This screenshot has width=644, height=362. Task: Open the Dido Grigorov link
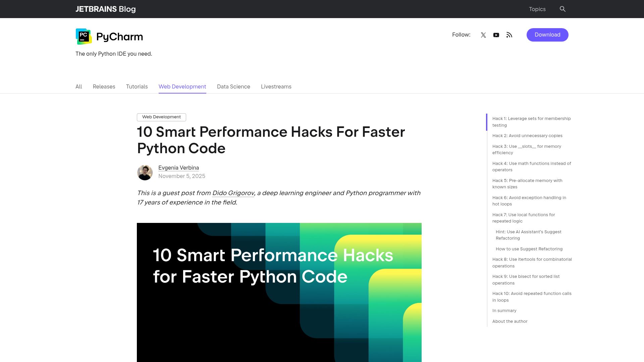click(x=233, y=193)
